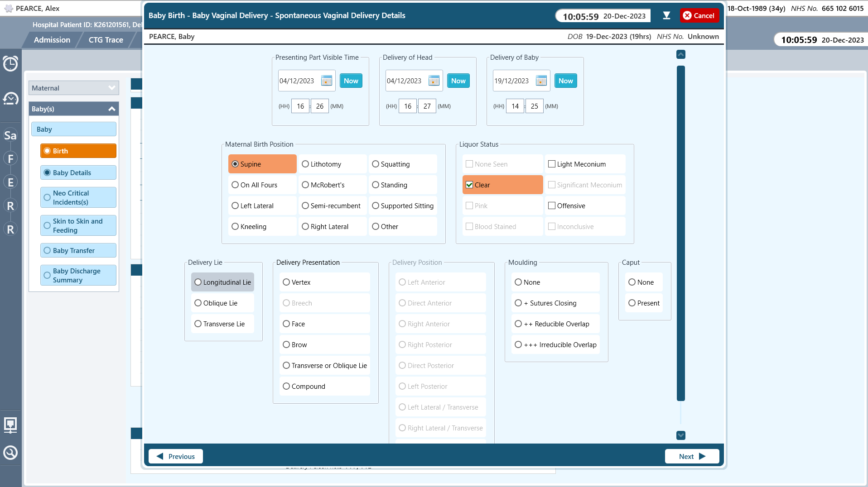Click the dialog vertical scrollbar thumb
This screenshot has width=868, height=487.
(680, 233)
